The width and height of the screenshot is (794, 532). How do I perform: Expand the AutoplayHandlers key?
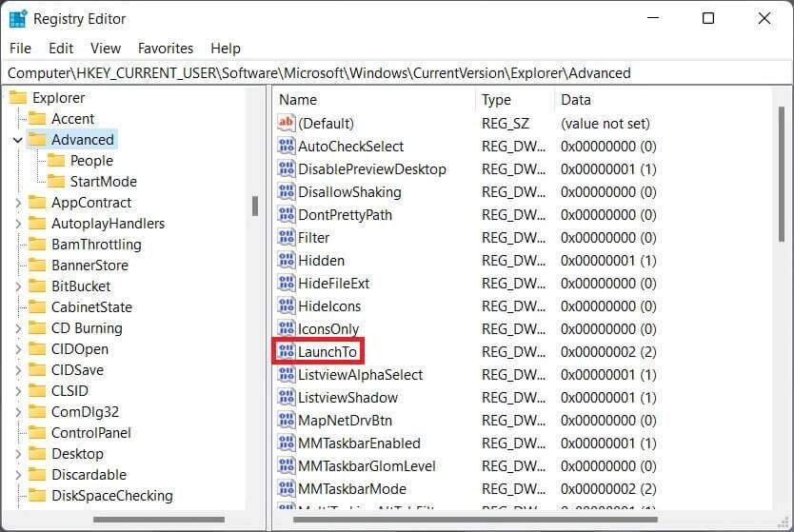click(18, 224)
